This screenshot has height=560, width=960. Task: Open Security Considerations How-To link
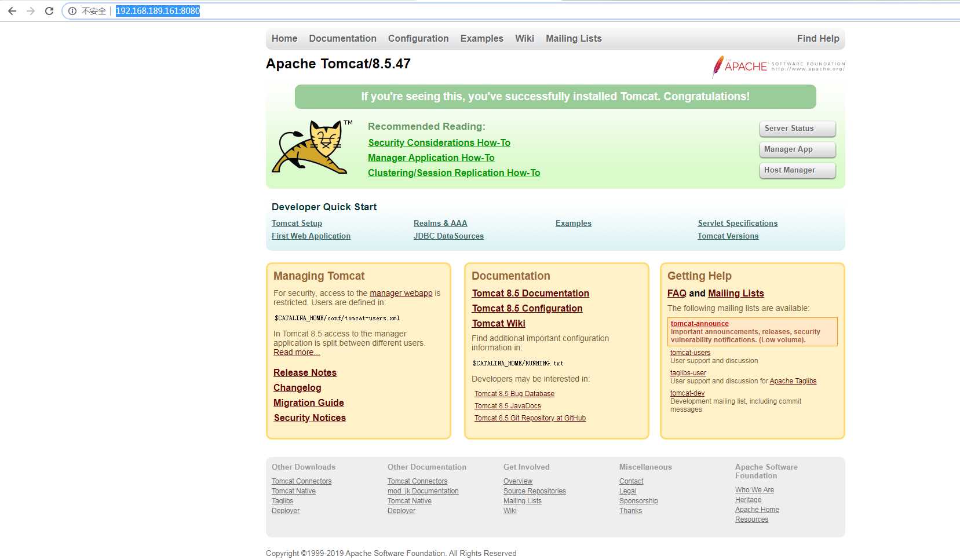click(x=439, y=142)
